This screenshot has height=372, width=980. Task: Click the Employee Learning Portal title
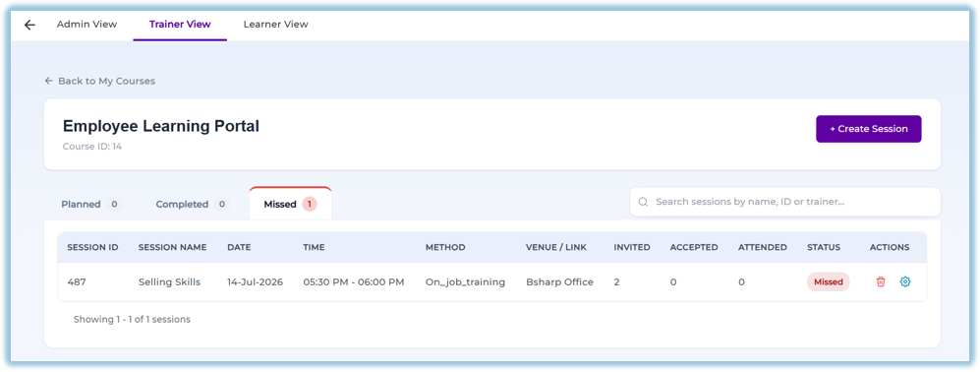point(160,126)
